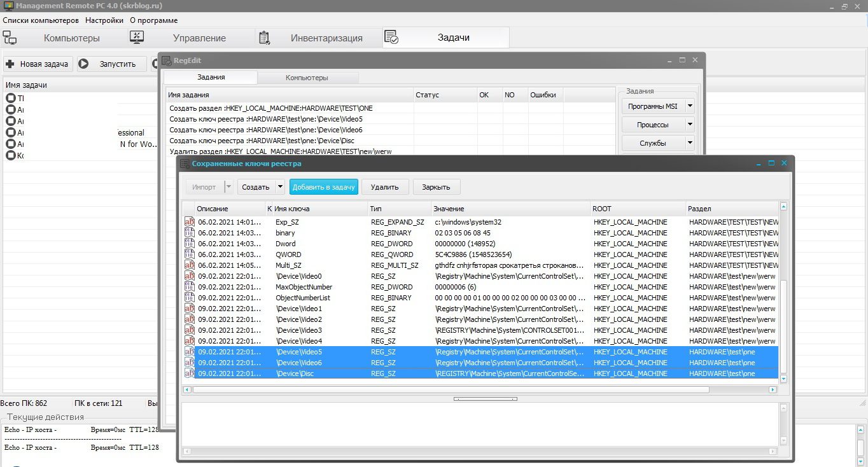Expand the Программы MSI dropdown arrow

point(690,106)
